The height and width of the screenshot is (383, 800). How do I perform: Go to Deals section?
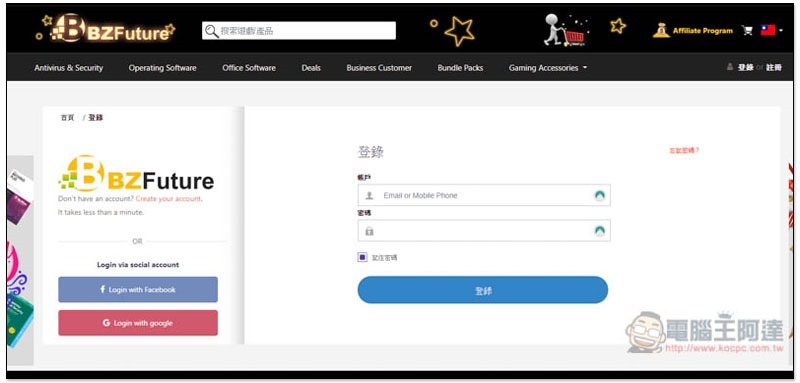311,68
